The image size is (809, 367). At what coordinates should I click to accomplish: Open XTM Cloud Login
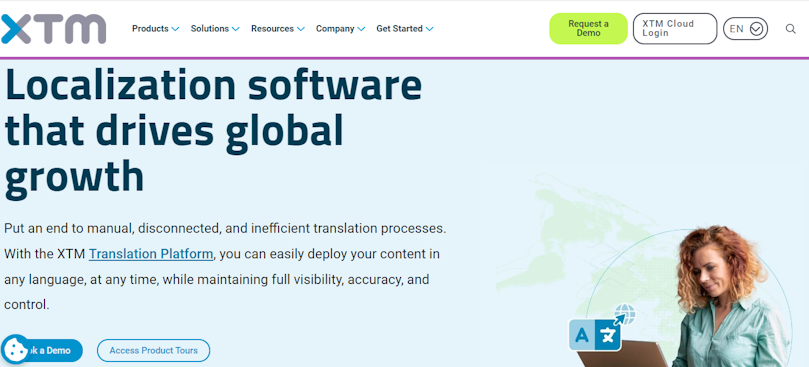pyautogui.click(x=675, y=28)
